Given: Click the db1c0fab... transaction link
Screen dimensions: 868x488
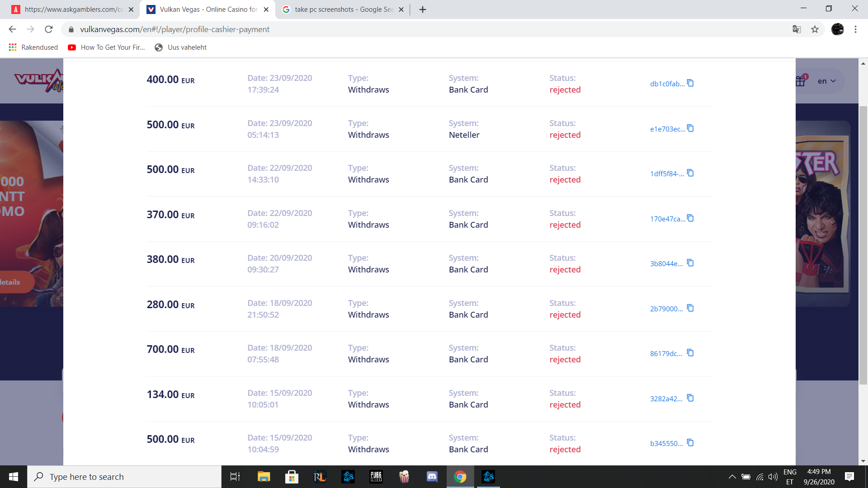Looking at the screenshot, I should coord(667,84).
